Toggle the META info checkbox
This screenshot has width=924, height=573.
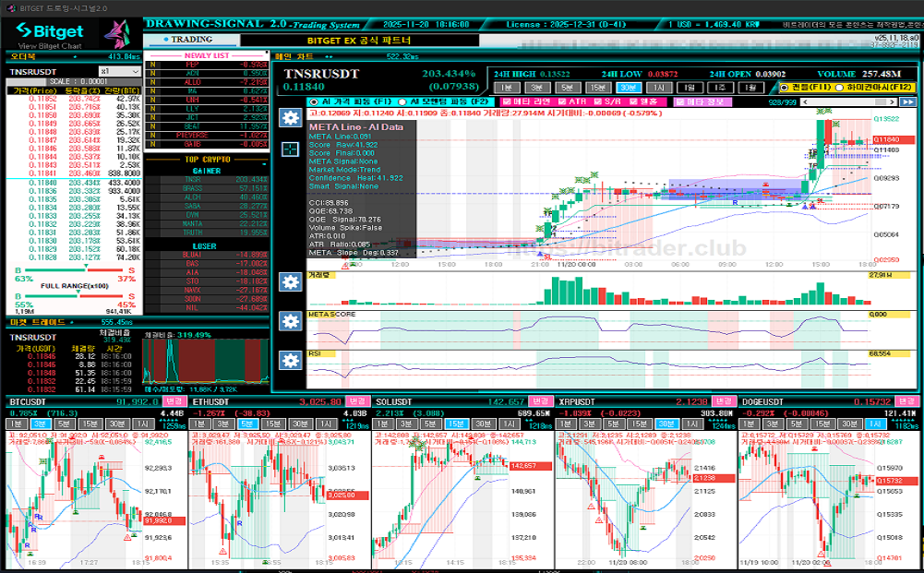[x=680, y=101]
